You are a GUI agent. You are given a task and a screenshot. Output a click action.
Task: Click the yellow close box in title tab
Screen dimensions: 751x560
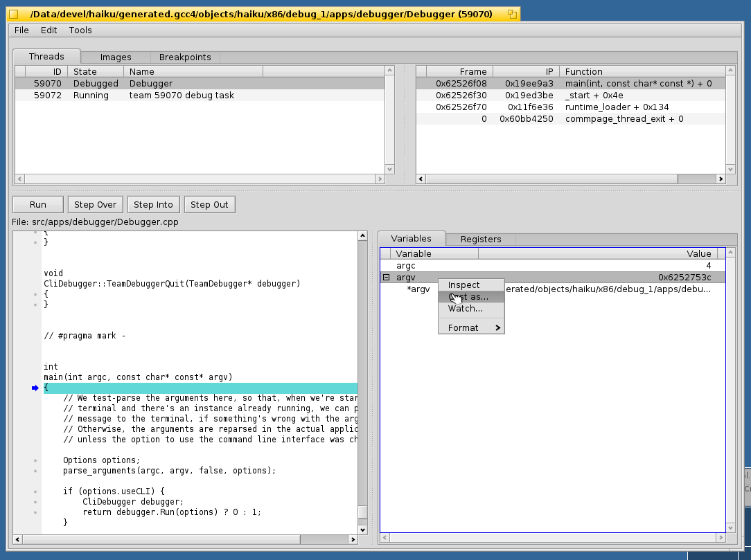pos(14,15)
